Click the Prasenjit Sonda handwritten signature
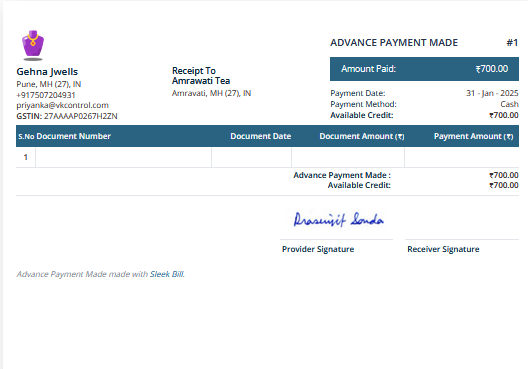This screenshot has height=369, width=528. click(338, 220)
